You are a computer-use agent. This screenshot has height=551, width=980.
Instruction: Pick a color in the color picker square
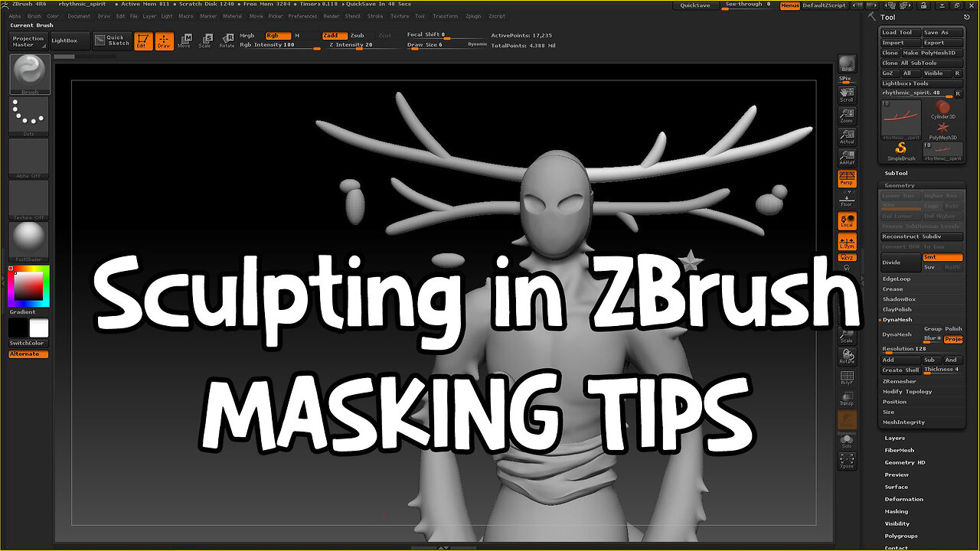29,286
